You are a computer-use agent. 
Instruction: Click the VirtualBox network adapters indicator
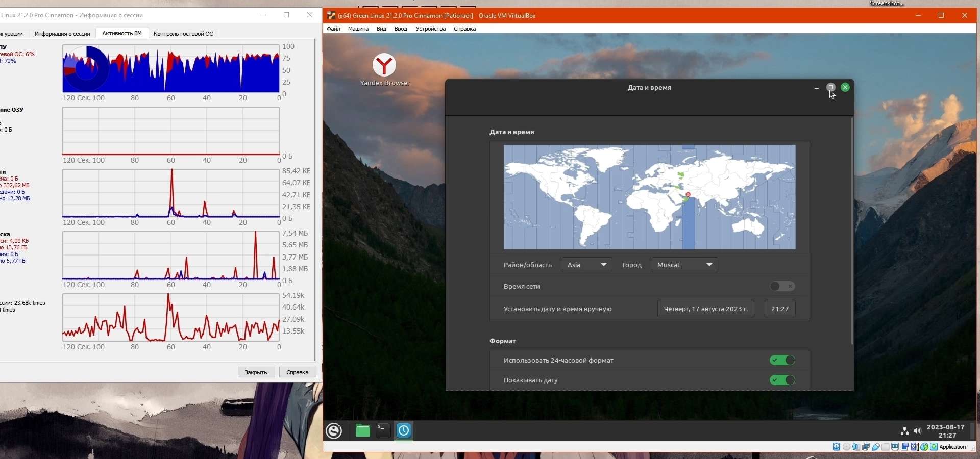tap(866, 447)
